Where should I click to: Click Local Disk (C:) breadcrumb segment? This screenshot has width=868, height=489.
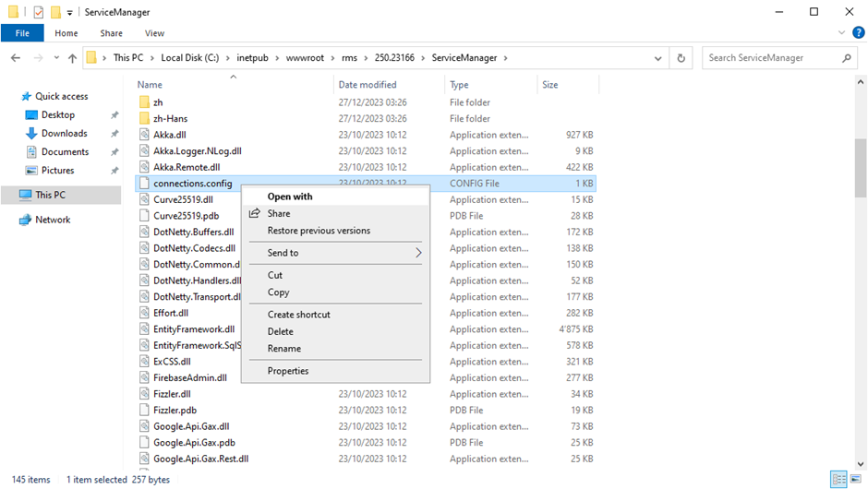(190, 57)
